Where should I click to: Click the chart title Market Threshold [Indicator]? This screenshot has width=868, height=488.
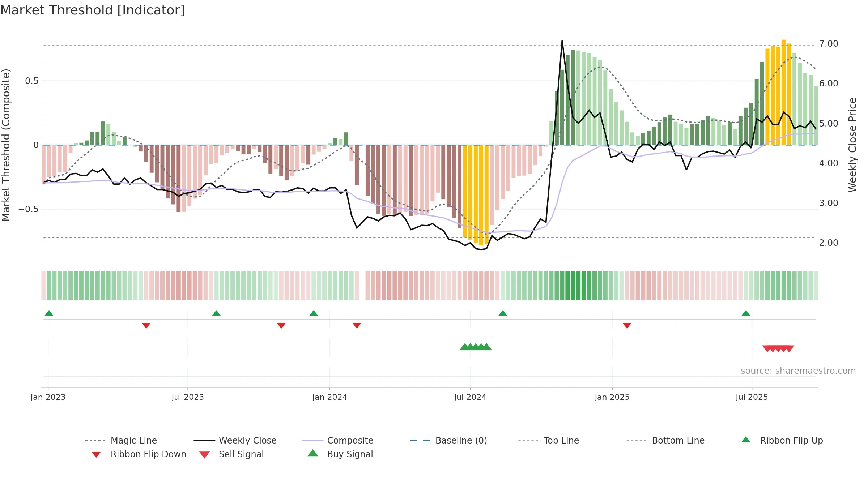[93, 10]
